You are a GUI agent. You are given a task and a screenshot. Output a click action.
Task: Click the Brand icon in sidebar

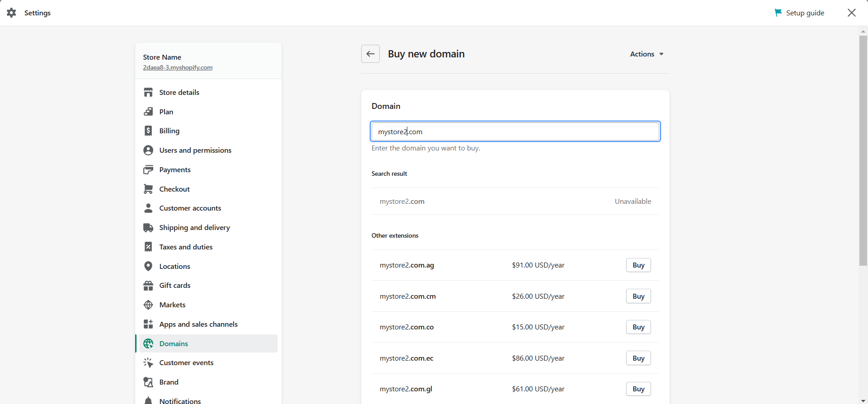pyautogui.click(x=148, y=382)
